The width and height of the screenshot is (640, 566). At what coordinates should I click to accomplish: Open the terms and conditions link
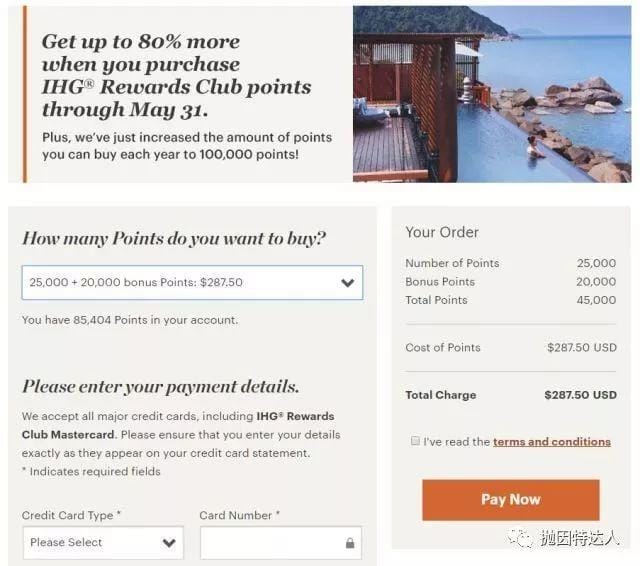pos(551,441)
